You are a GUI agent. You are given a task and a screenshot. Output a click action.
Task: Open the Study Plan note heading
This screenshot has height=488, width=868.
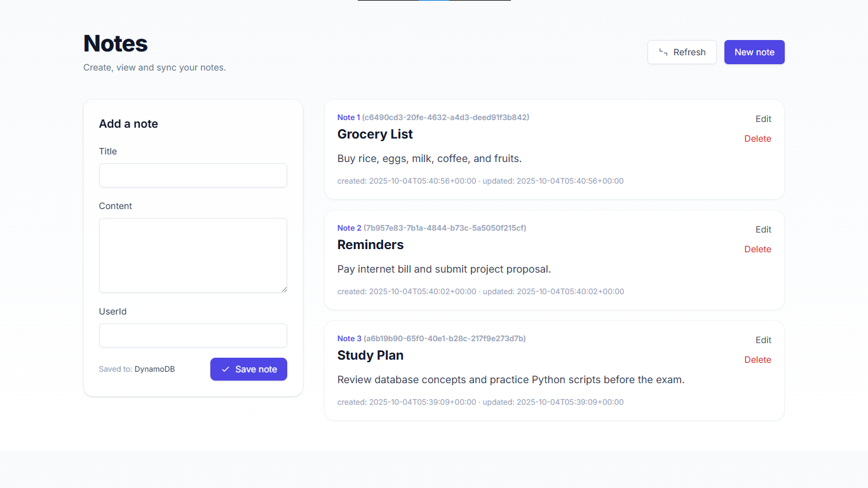pyautogui.click(x=370, y=355)
